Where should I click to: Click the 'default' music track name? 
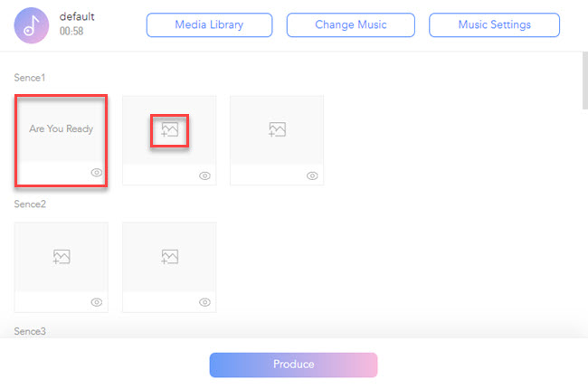(x=78, y=16)
